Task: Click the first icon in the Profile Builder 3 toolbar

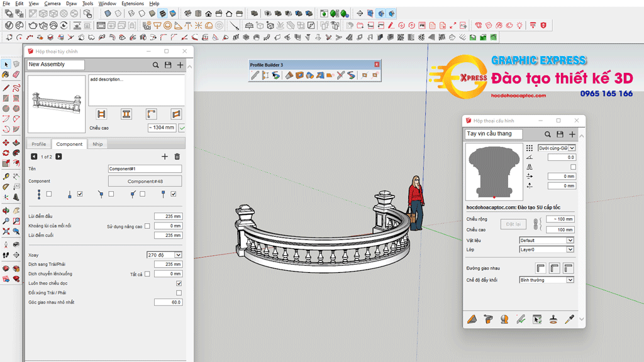Action: coord(255,75)
